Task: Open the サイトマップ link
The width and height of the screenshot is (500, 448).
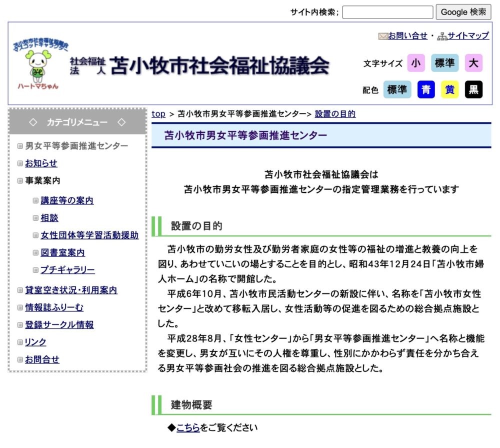Action: click(x=468, y=35)
